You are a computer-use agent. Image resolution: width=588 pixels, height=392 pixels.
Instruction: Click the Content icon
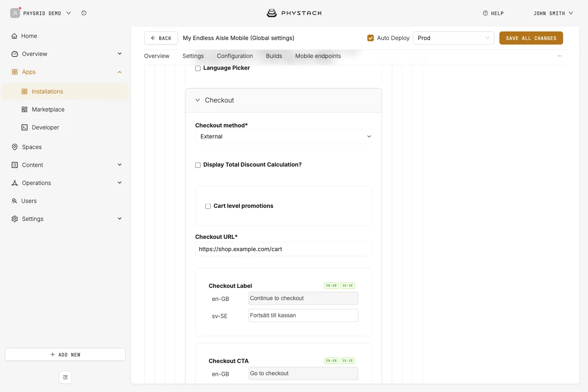[15, 165]
